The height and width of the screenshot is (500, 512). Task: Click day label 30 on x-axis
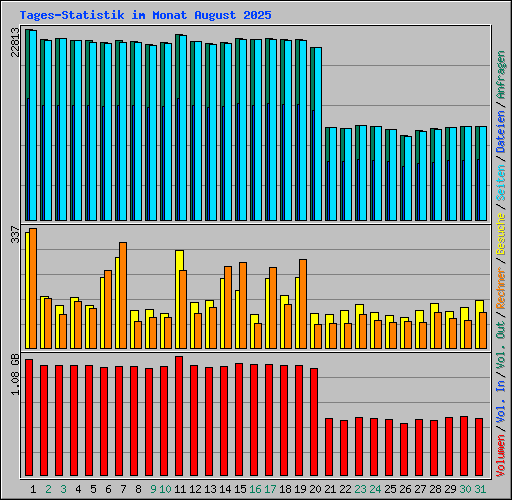coord(465,489)
